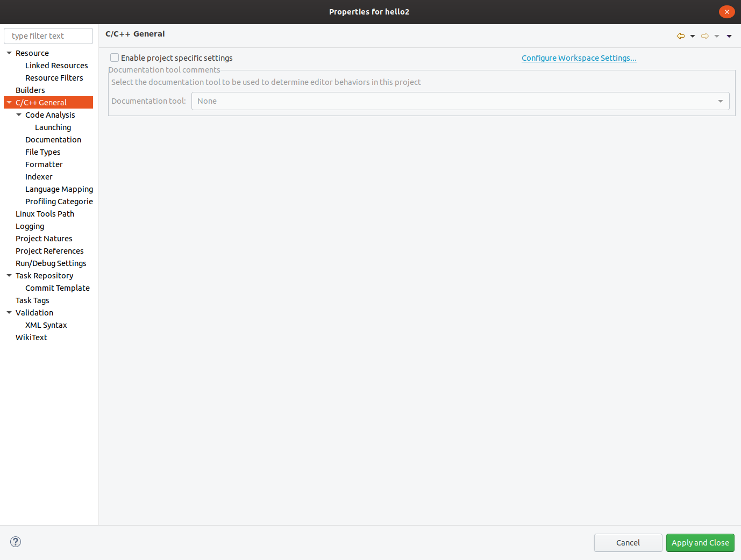The image size is (741, 560).
Task: Open help via the question mark icon
Action: click(15, 542)
